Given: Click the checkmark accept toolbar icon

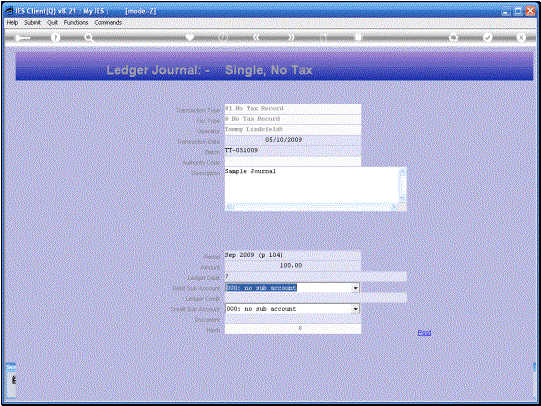Looking at the screenshot, I should (x=488, y=37).
